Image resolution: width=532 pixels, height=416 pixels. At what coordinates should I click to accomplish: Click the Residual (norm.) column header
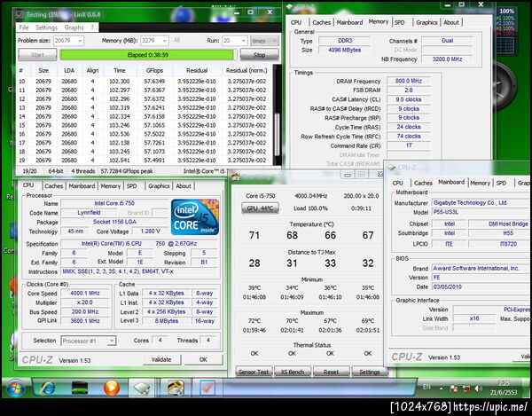point(246,71)
